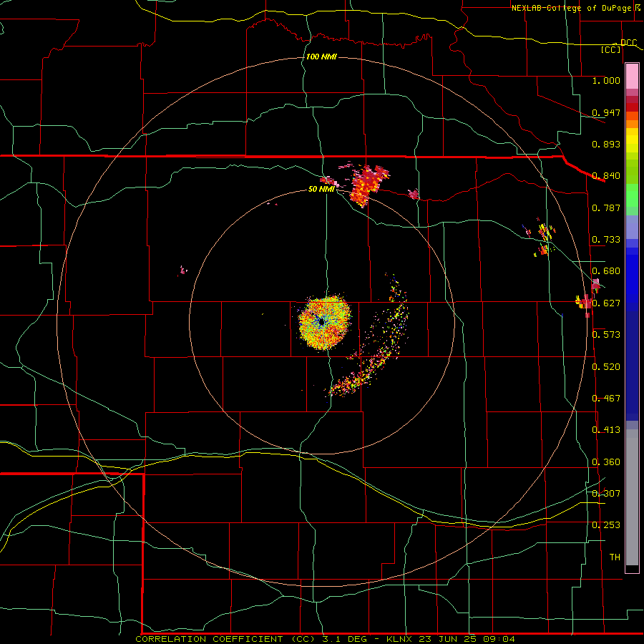Click the 0.253 value on the color scale
The width and height of the screenshot is (644, 644).
[x=606, y=525]
